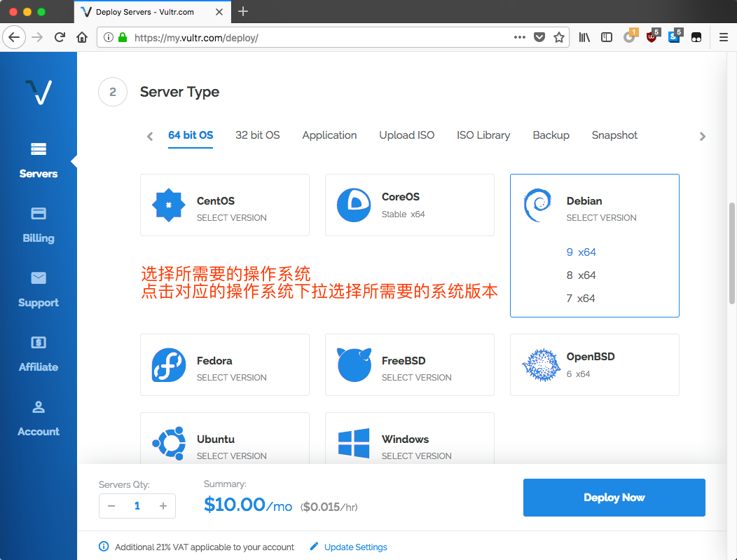The image size is (737, 560).
Task: Open the Servers section in the sidebar
Action: tap(39, 161)
